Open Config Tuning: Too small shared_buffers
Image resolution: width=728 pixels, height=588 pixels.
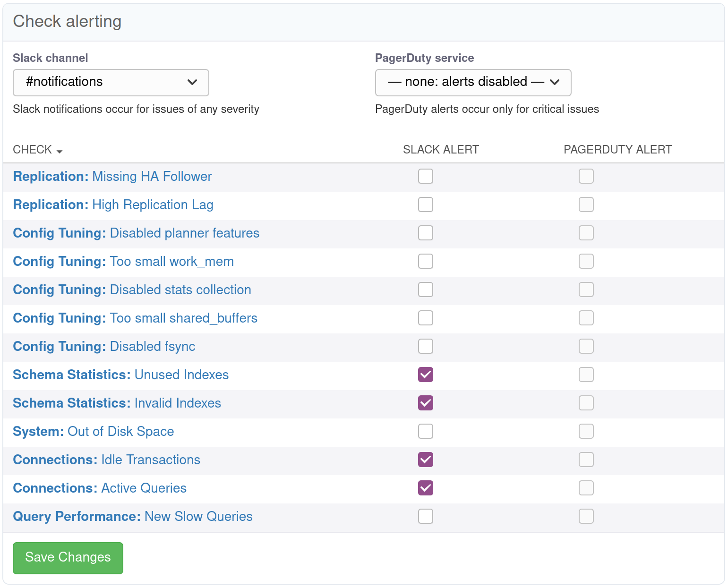pyautogui.click(x=135, y=318)
